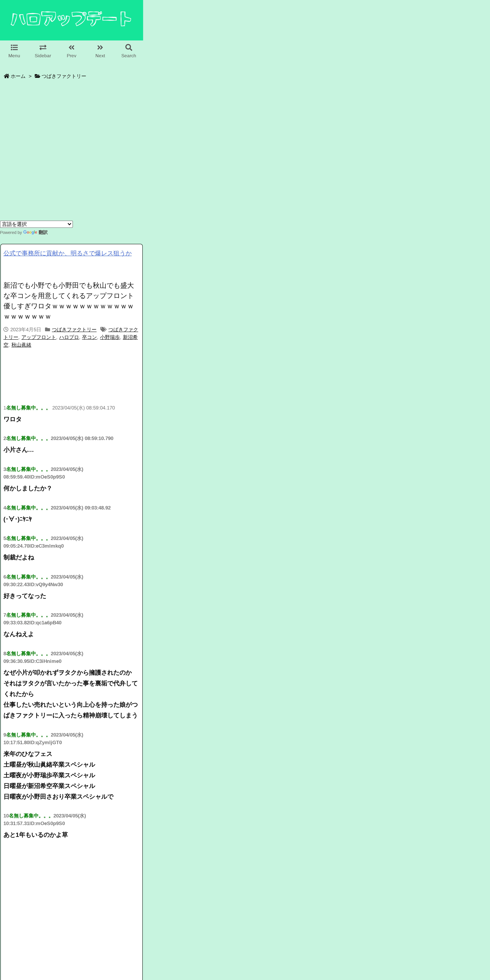Open the アップフロント tag

pos(39,337)
